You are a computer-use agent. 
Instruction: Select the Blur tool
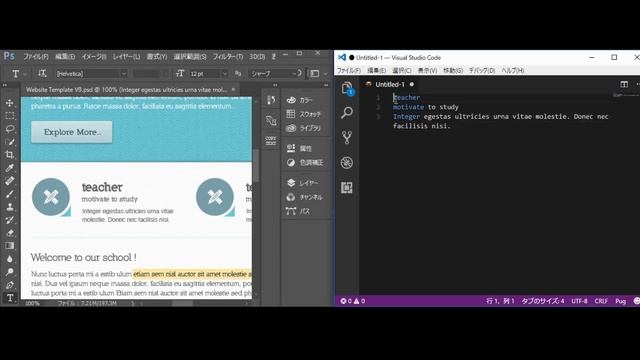point(10,259)
